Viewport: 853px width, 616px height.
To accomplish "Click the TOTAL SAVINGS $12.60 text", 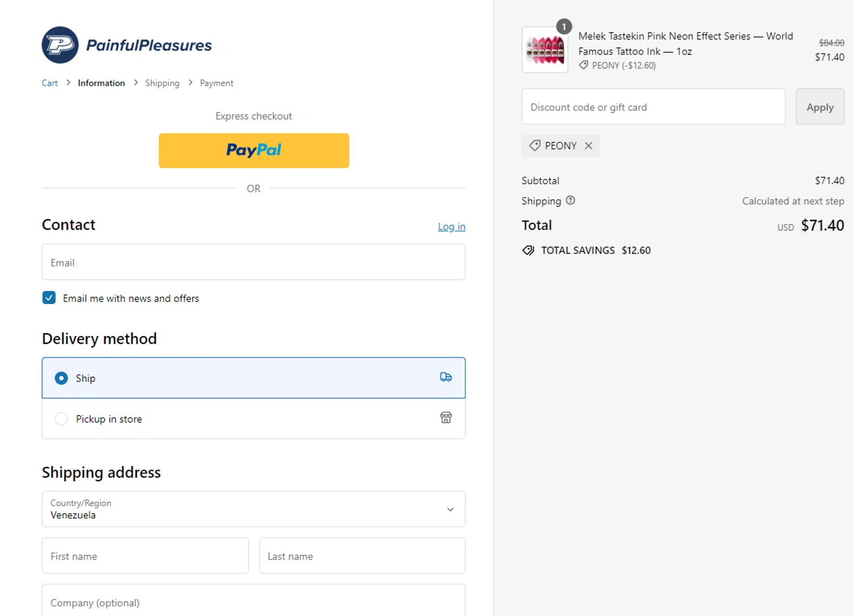I will click(595, 251).
